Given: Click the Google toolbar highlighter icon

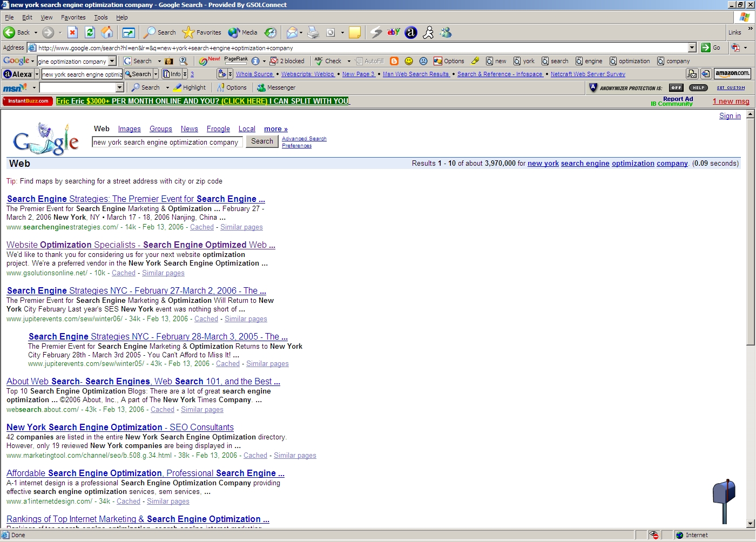Looking at the screenshot, I should [x=475, y=61].
